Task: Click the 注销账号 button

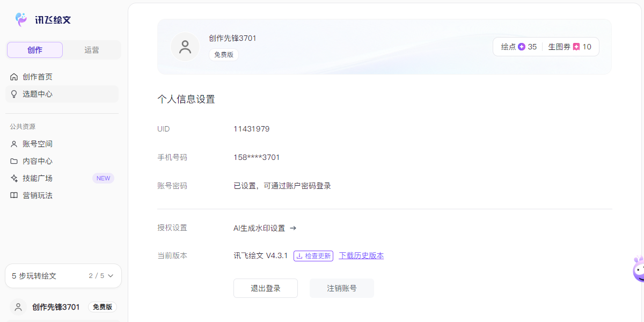Action: point(342,288)
